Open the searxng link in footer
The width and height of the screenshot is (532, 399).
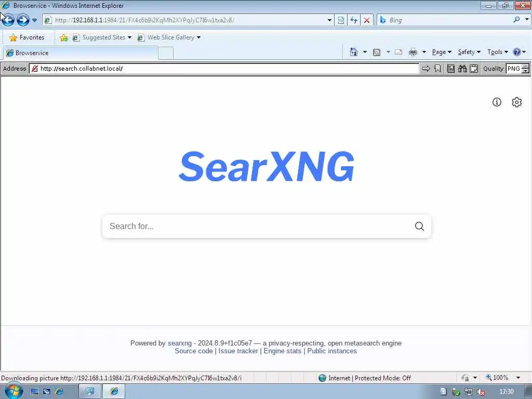click(x=179, y=343)
